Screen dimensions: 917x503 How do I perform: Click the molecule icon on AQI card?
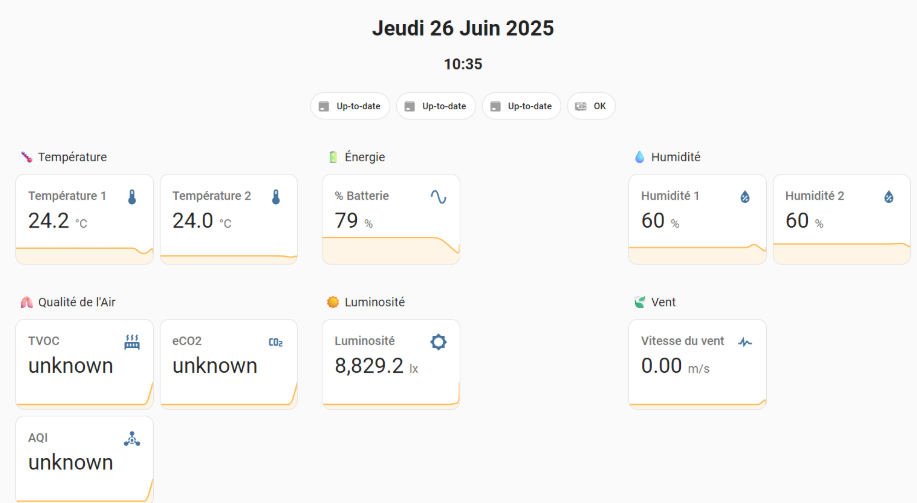[x=132, y=439]
